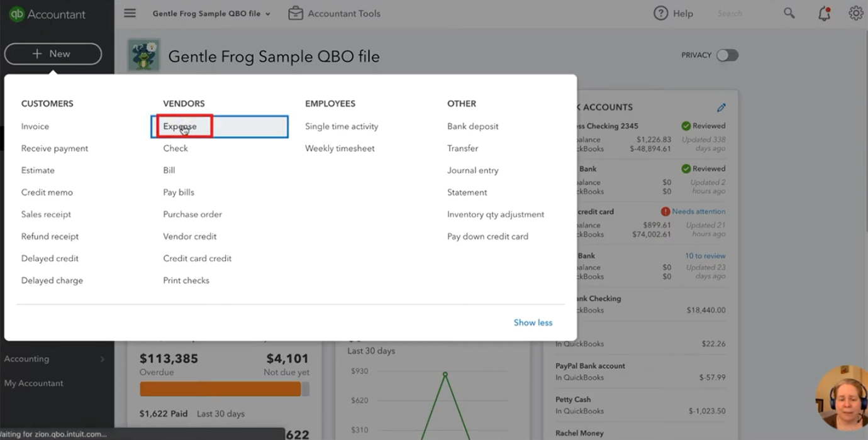Select Journal entry under Other
This screenshot has width=868, height=440.
[x=472, y=170]
